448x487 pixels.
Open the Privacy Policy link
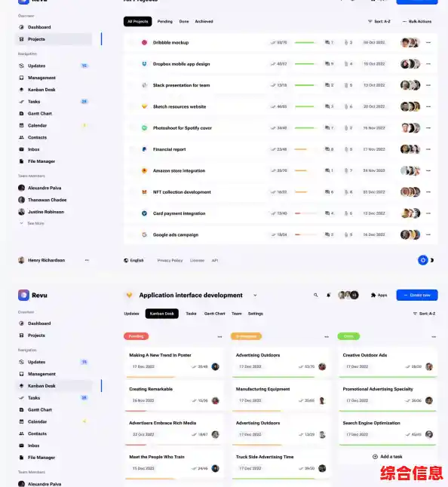click(170, 260)
